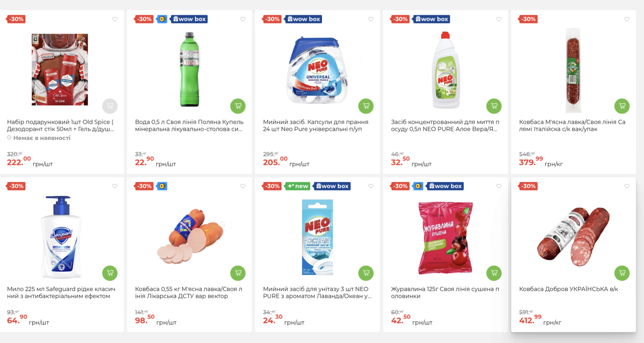Open Neo Pure Universal capsules product image
The height and width of the screenshot is (343, 644).
pos(317,70)
